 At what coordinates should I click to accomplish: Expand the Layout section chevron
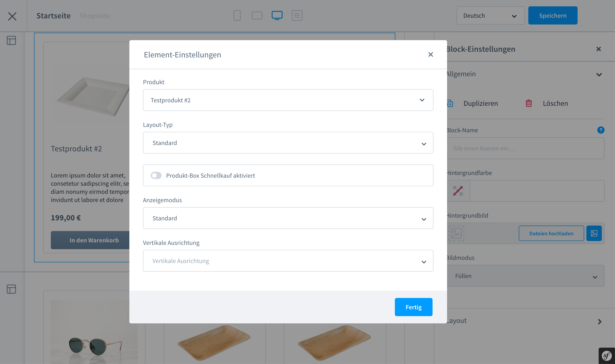click(x=599, y=322)
